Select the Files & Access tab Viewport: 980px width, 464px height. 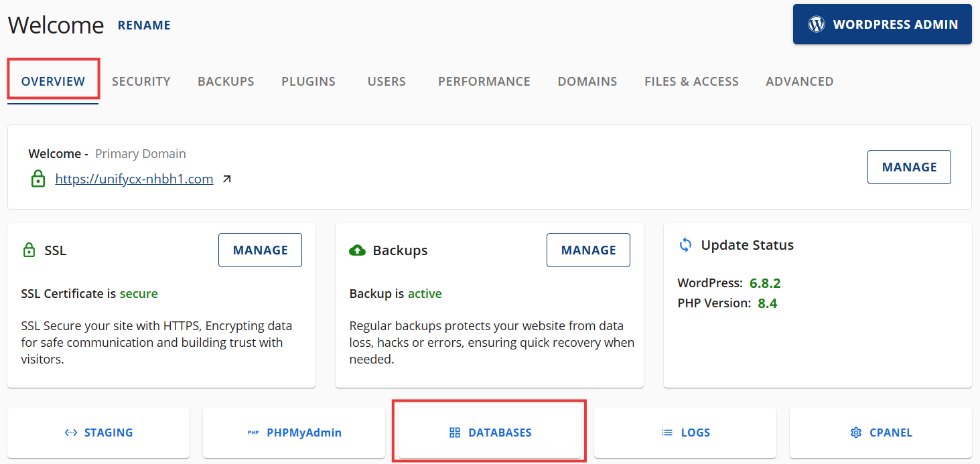click(x=691, y=82)
